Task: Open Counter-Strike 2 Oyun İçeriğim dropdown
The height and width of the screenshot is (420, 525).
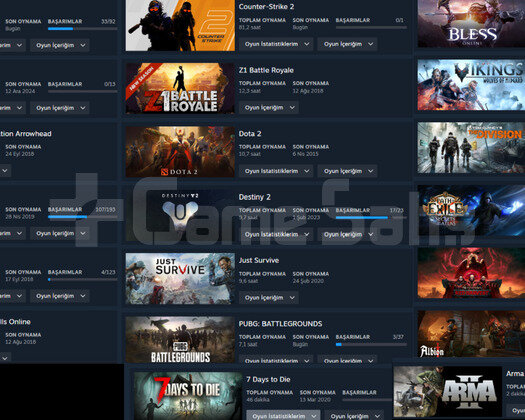Action: (x=348, y=44)
